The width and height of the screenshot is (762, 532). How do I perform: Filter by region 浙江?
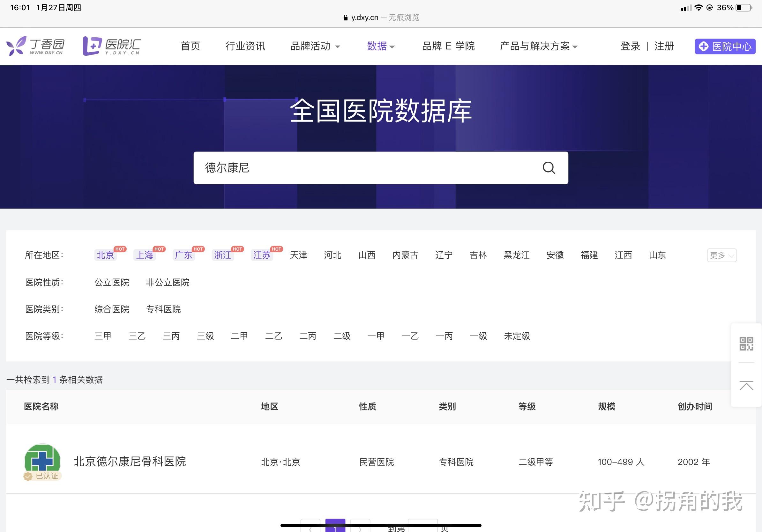(x=223, y=255)
